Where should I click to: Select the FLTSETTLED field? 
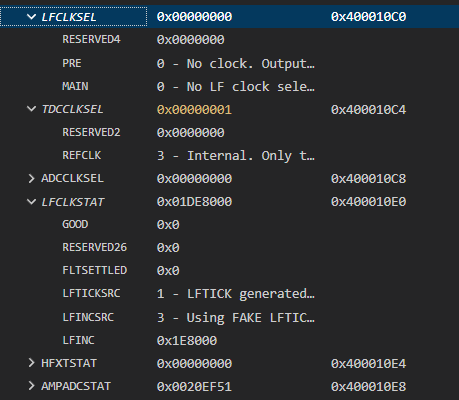pos(95,270)
